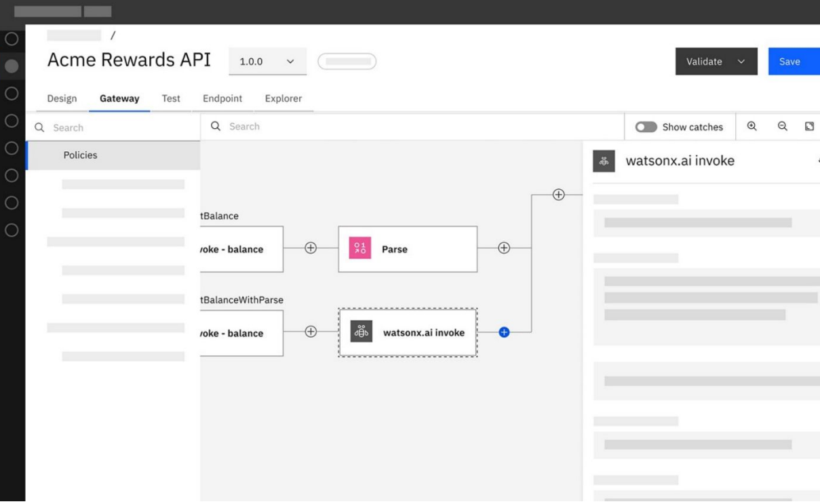Open the Test tab
Image resolution: width=820 pixels, height=504 pixels.
point(171,98)
